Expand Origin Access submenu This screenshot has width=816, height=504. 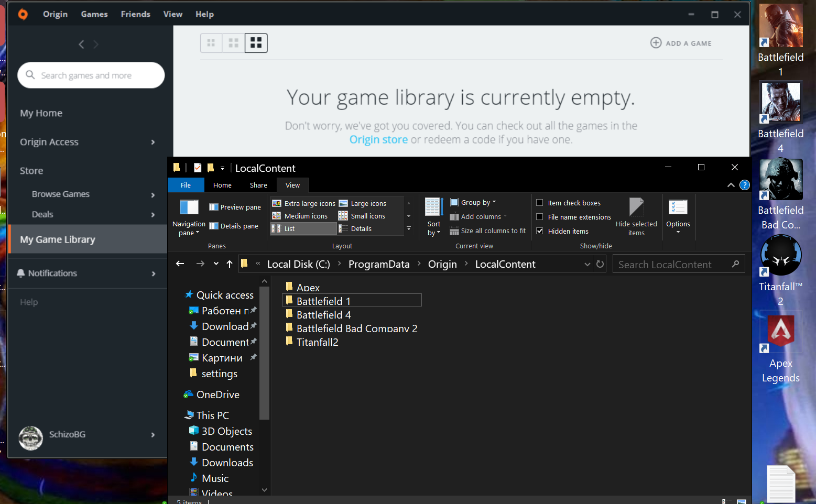[x=153, y=142]
